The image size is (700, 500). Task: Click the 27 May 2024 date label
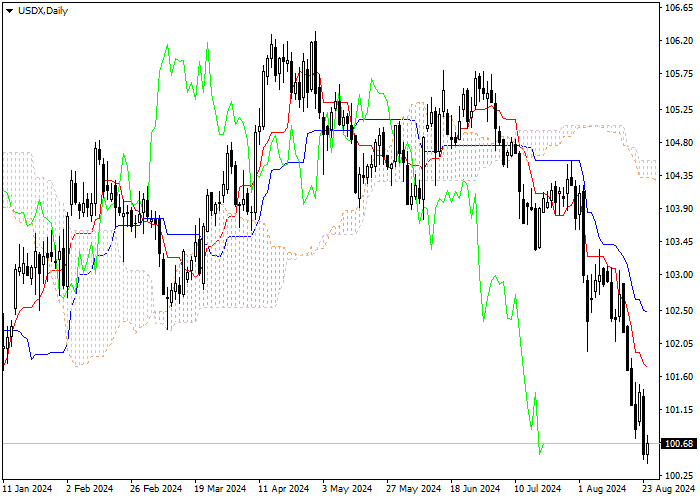412,489
